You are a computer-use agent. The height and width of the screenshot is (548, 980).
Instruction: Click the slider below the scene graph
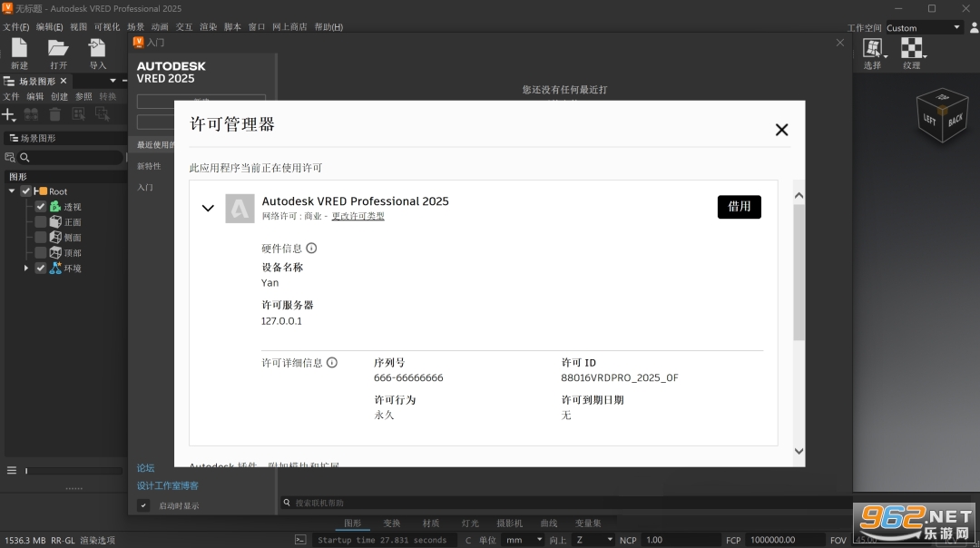point(73,471)
